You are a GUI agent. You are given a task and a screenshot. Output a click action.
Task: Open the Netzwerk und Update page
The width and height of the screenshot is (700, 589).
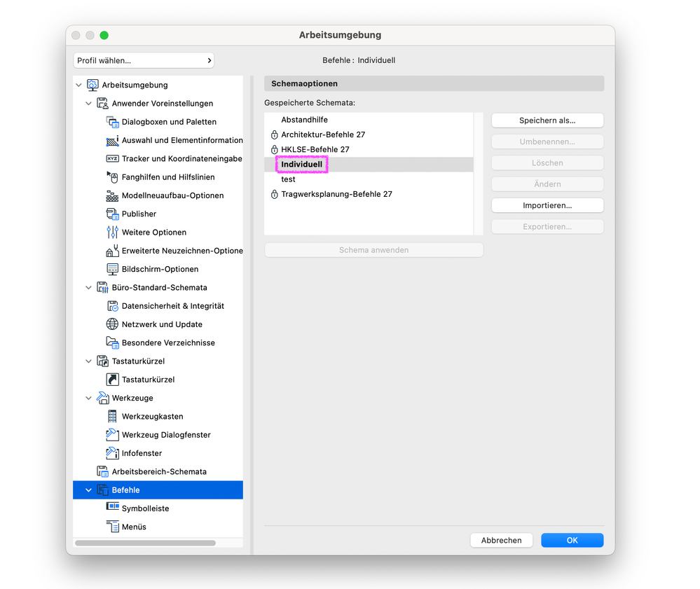click(162, 324)
